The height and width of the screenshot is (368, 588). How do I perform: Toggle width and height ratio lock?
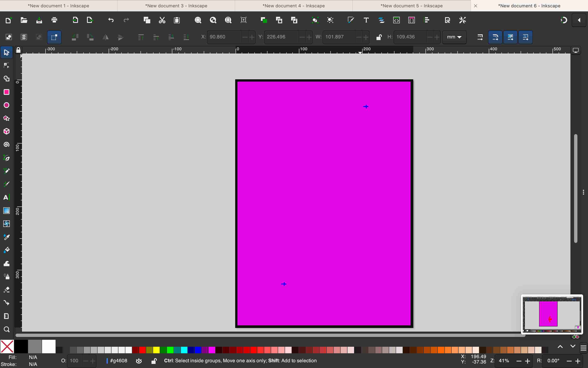point(379,37)
